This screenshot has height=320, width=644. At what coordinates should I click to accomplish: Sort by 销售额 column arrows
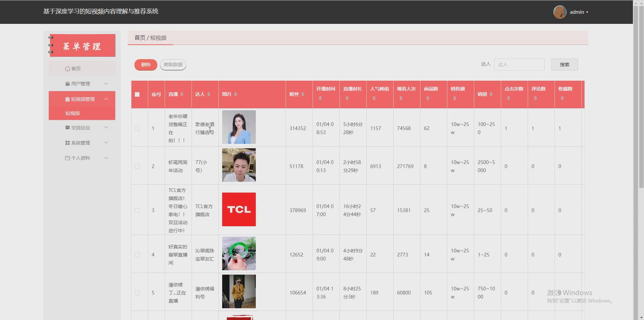pyautogui.click(x=455, y=98)
